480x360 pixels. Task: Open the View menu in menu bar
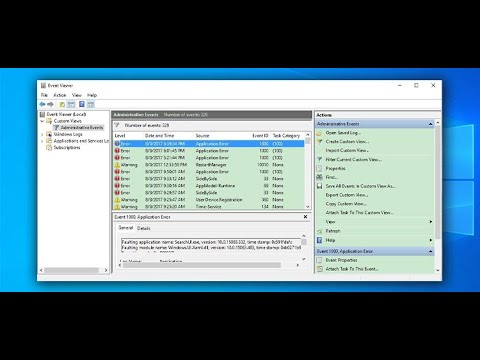pyautogui.click(x=77, y=95)
